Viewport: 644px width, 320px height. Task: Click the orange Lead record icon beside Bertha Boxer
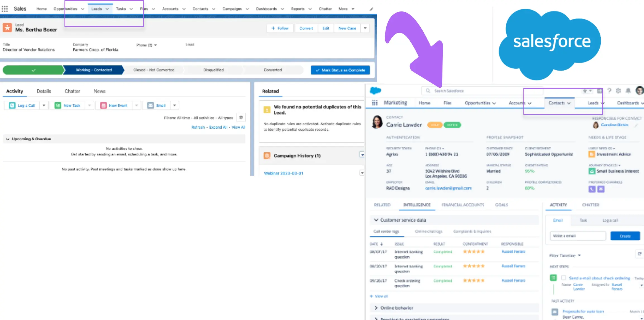[7, 28]
